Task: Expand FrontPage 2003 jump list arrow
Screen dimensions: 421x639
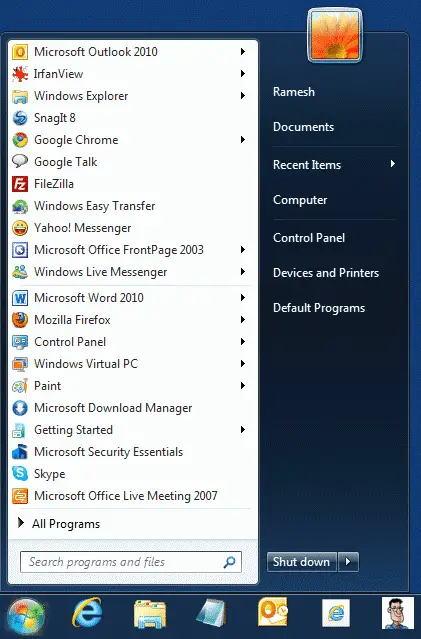Action: click(243, 249)
